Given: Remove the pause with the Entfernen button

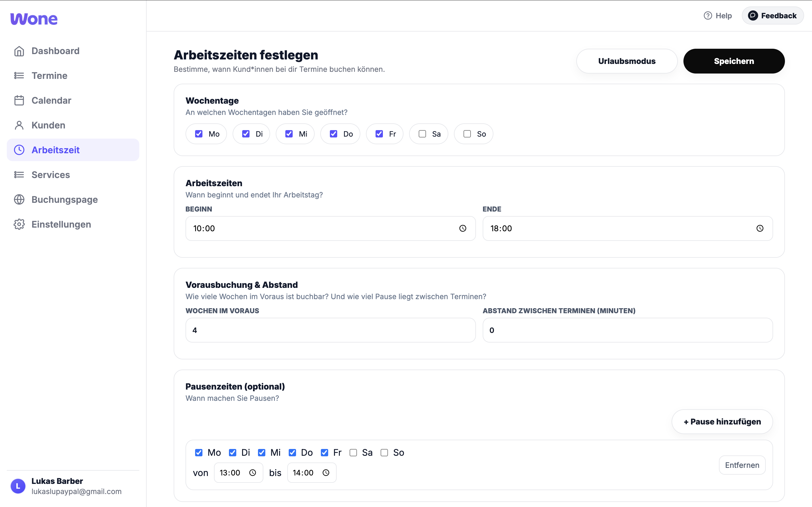Looking at the screenshot, I should [742, 465].
